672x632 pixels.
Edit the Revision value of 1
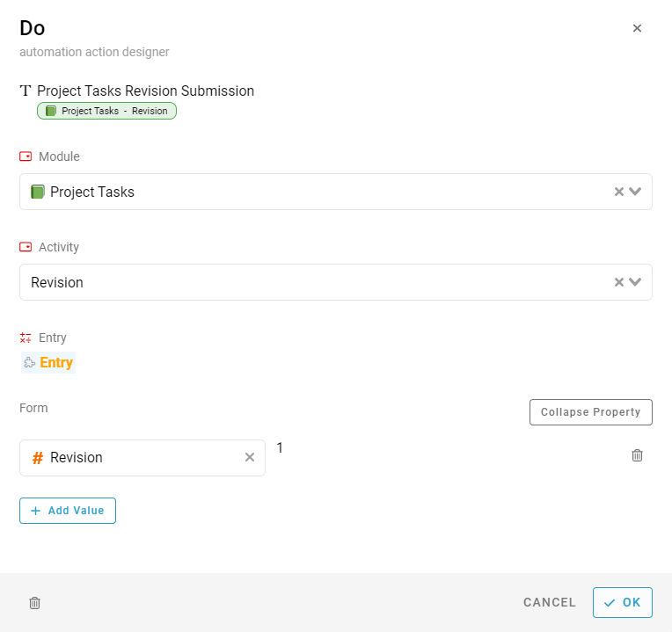(280, 448)
